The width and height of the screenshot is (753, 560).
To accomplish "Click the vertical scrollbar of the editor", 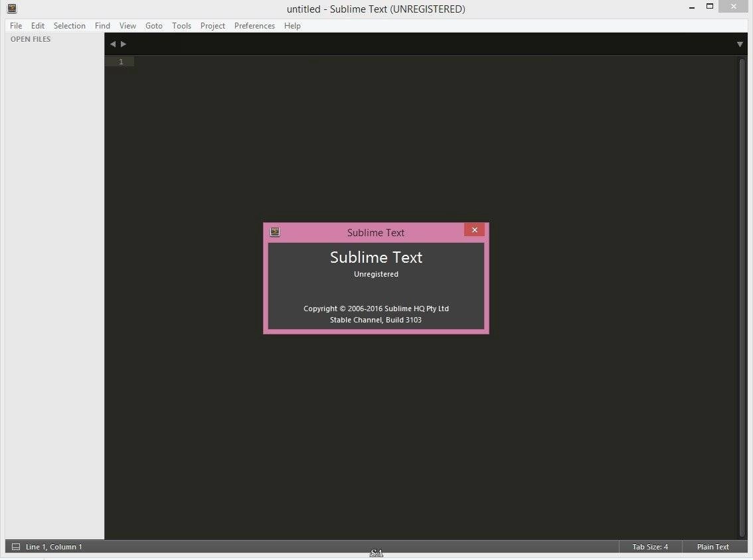I will 742,297.
